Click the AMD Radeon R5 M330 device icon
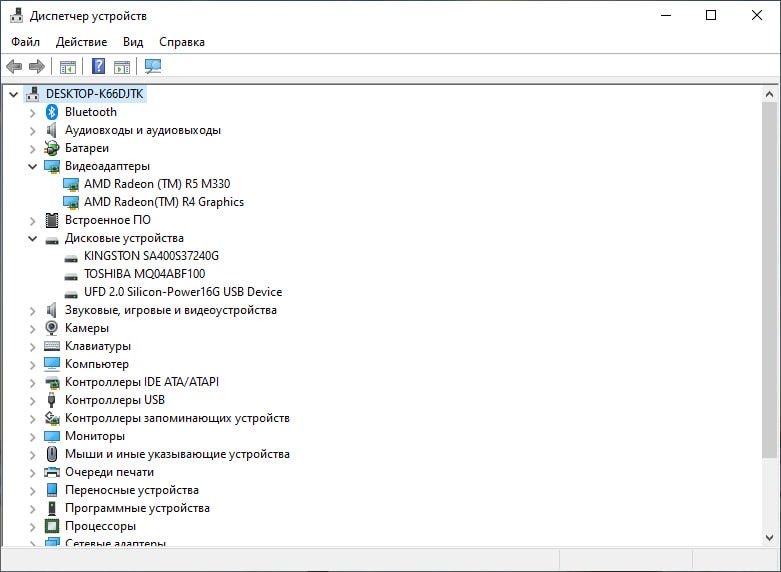 71,184
